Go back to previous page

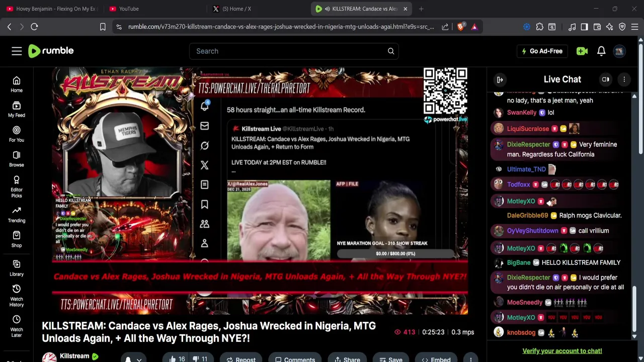point(9,27)
